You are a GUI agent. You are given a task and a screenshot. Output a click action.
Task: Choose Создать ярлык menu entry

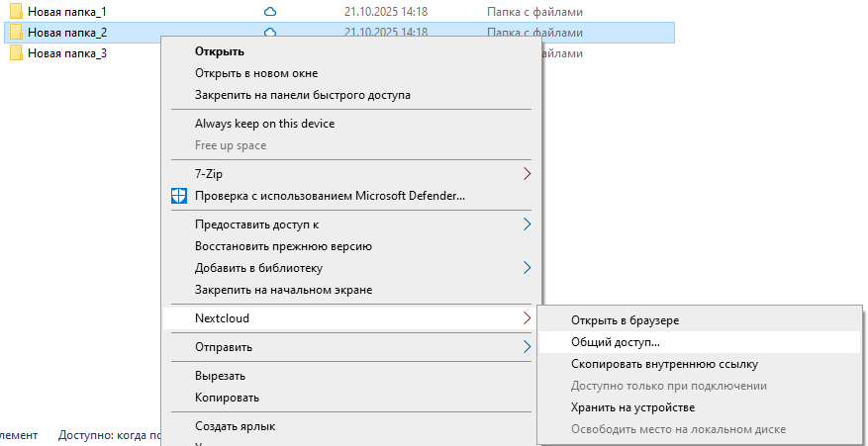(x=235, y=426)
